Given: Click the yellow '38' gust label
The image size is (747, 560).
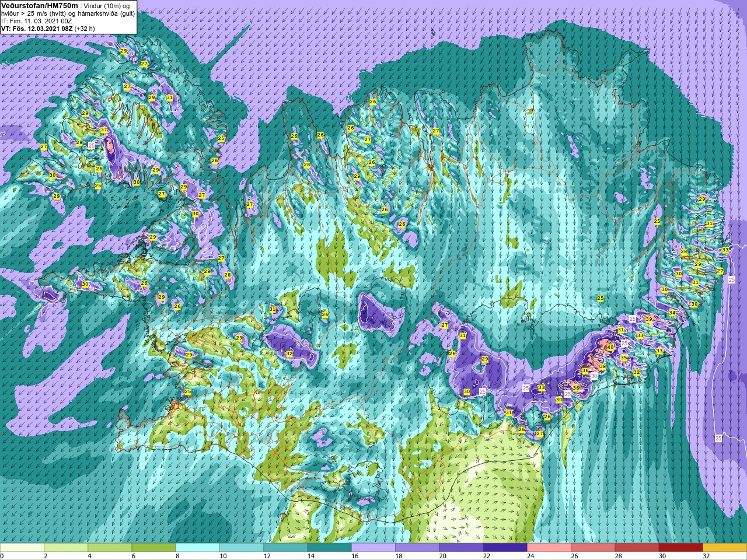Looking at the screenshot, I should 602,366.
